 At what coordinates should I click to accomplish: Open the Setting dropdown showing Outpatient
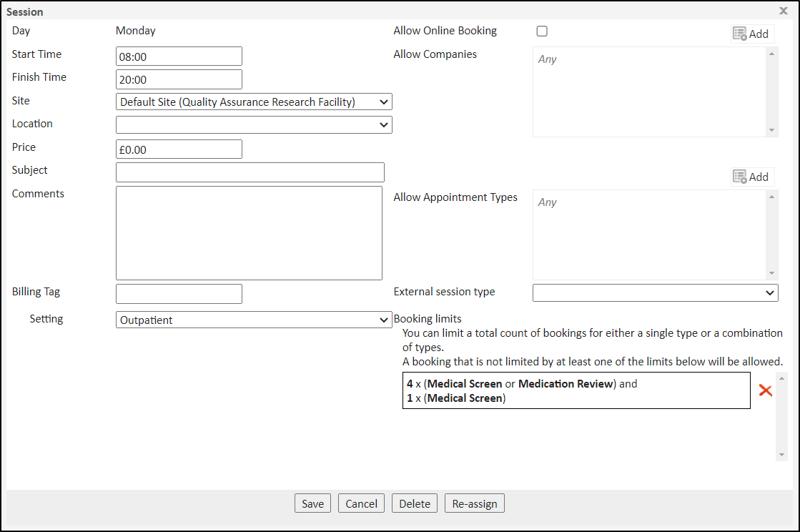[254, 320]
